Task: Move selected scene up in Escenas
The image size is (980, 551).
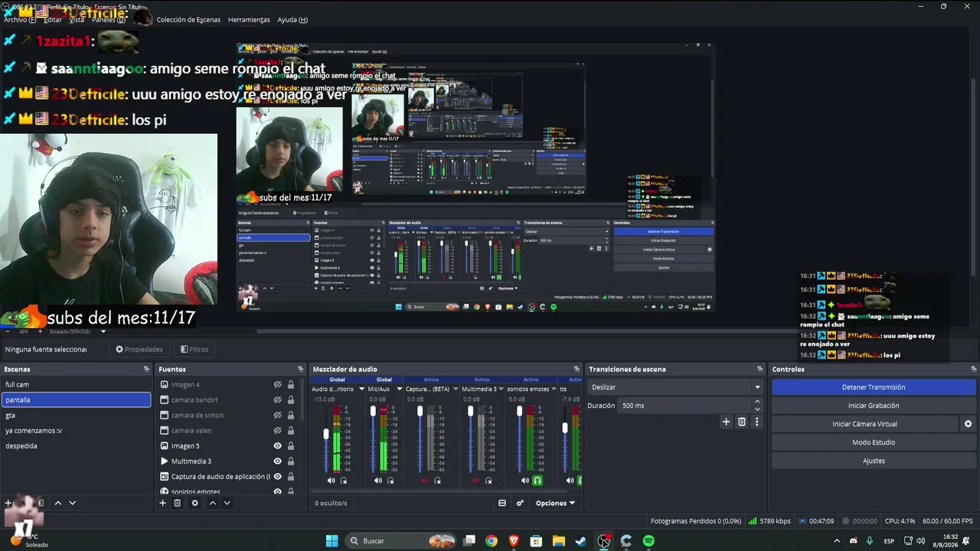Action: point(57,503)
